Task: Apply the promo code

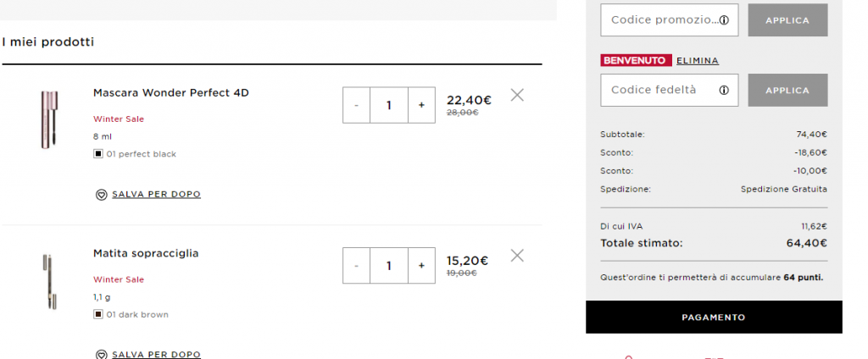Action: (787, 20)
